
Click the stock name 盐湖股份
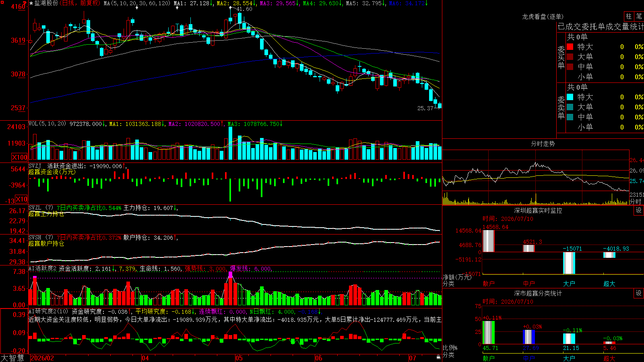click(46, 3)
